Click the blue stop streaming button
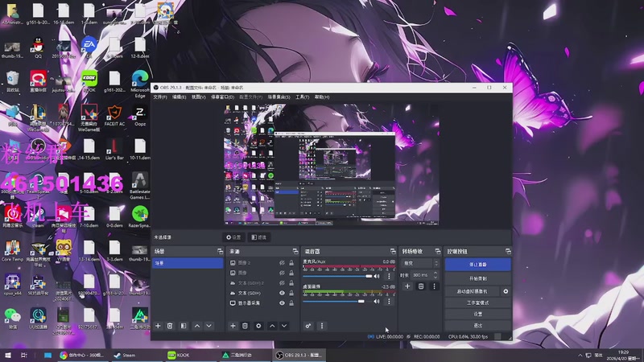 477,265
